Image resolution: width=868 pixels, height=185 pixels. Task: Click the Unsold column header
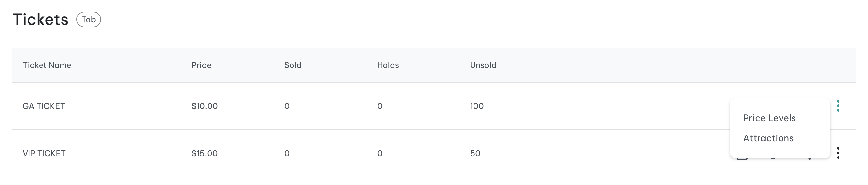pyautogui.click(x=483, y=65)
